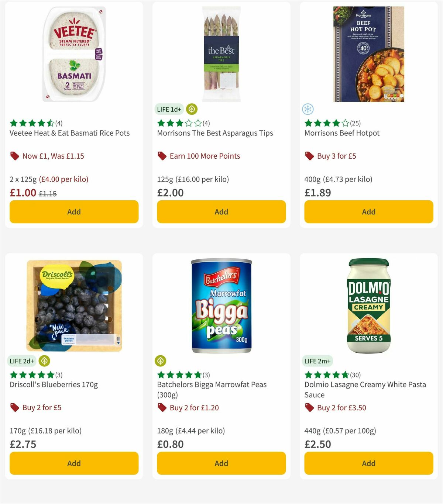
Task: Open Veetee Heat & Eat Basmati Rice Pots page
Action: (x=69, y=133)
